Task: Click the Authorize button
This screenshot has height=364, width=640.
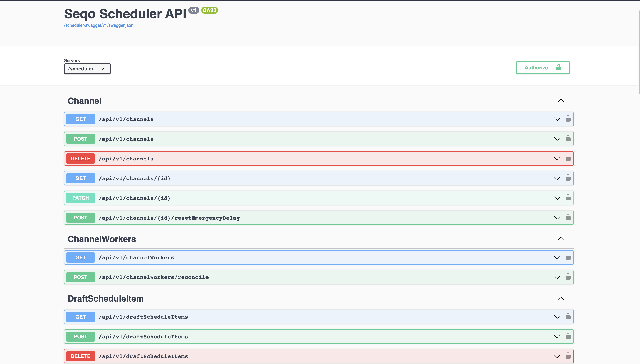Action: [543, 67]
